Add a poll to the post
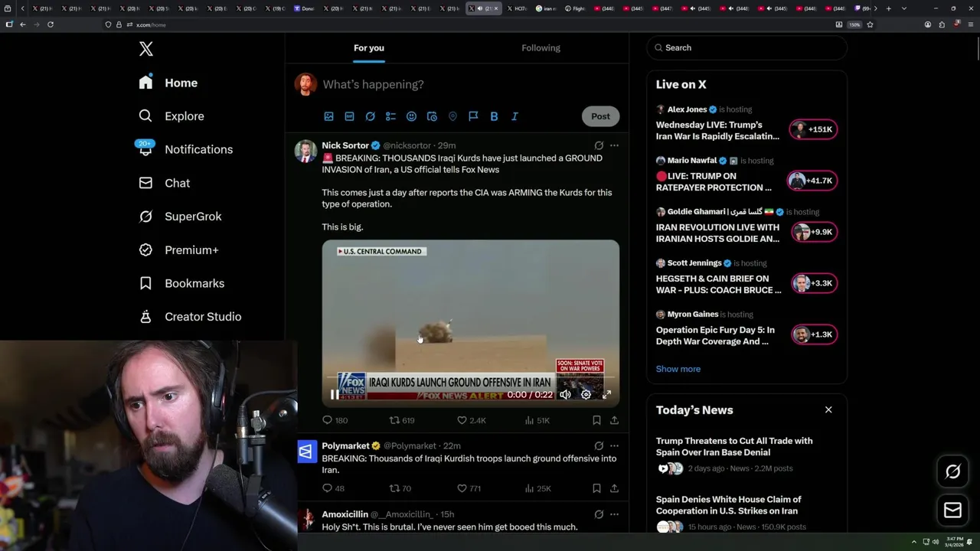The image size is (980, 551). tap(390, 116)
